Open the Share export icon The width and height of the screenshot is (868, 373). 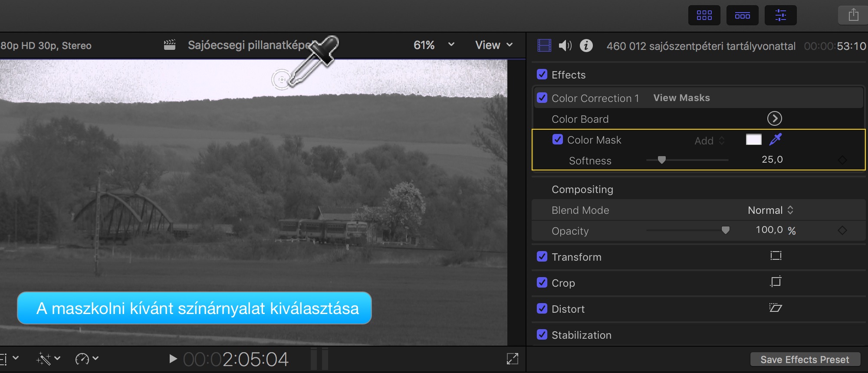pos(853,15)
